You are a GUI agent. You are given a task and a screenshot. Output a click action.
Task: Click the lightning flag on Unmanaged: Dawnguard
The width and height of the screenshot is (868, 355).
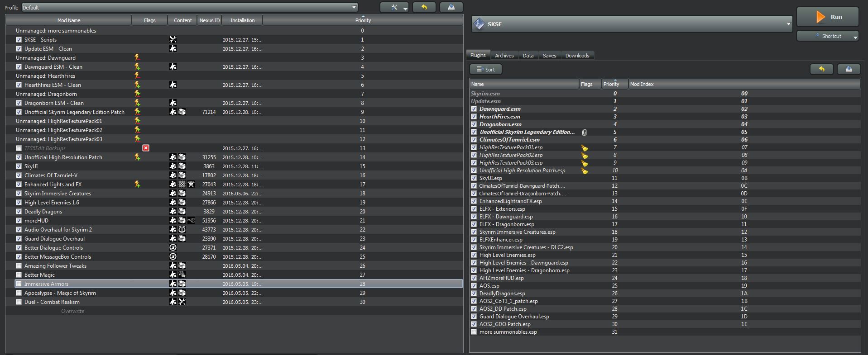tap(137, 57)
